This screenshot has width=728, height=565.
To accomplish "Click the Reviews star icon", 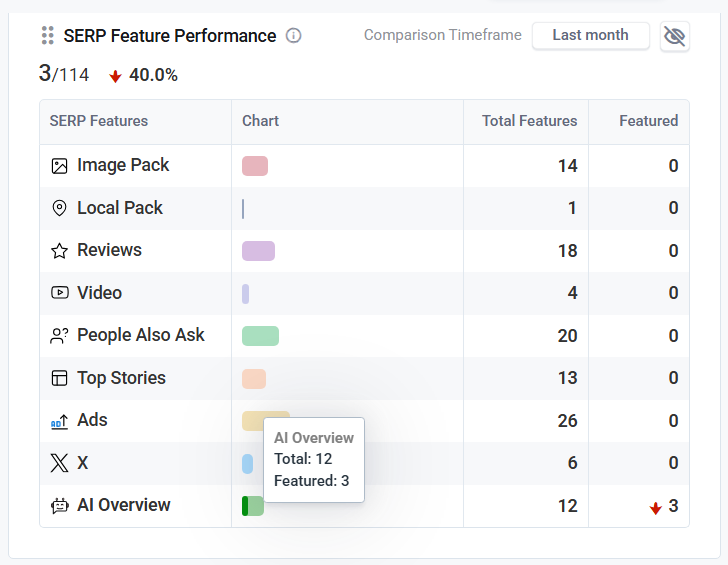I will coord(59,251).
